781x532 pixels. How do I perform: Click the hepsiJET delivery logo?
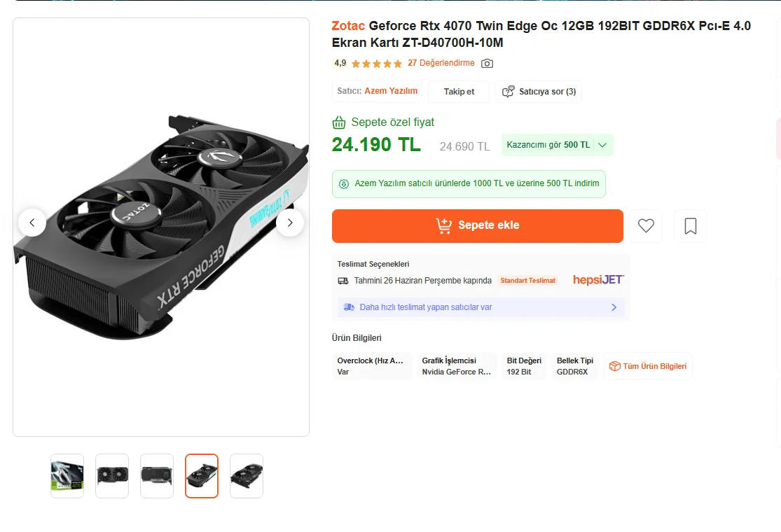(x=598, y=280)
